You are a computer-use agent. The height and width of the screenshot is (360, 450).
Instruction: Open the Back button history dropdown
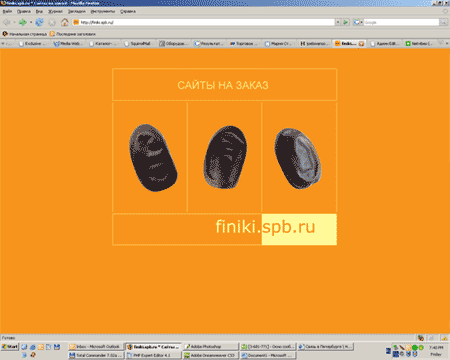(x=14, y=22)
